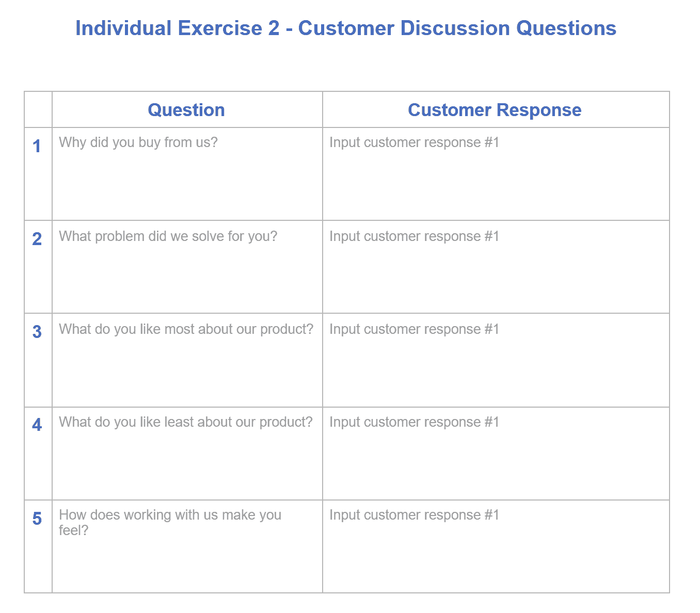Click the empty top-left header cell

[x=38, y=109]
